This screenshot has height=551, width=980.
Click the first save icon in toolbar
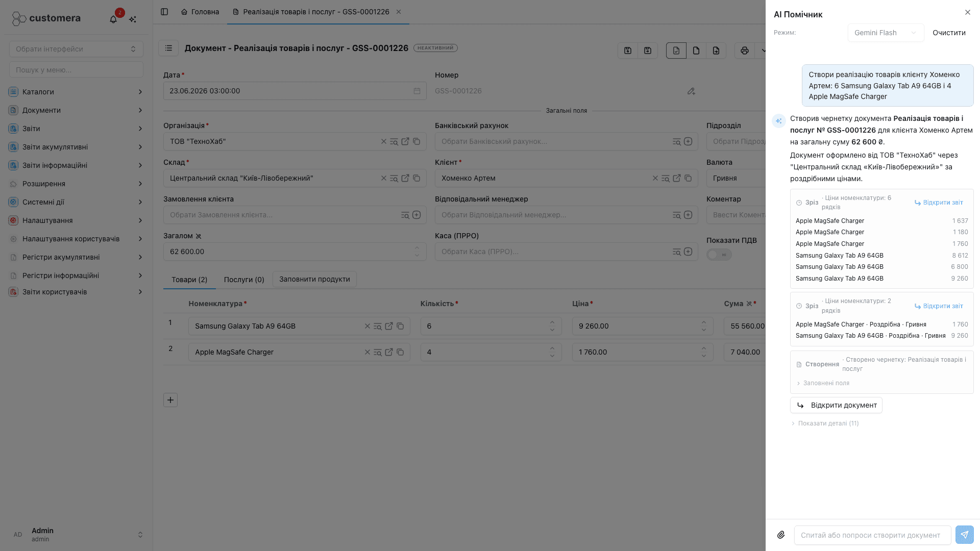[x=628, y=51]
